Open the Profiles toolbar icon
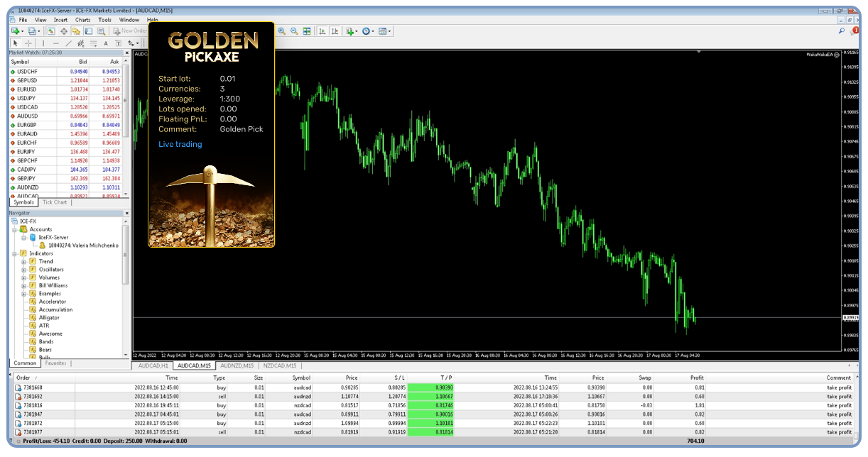868x457 pixels. tap(32, 31)
